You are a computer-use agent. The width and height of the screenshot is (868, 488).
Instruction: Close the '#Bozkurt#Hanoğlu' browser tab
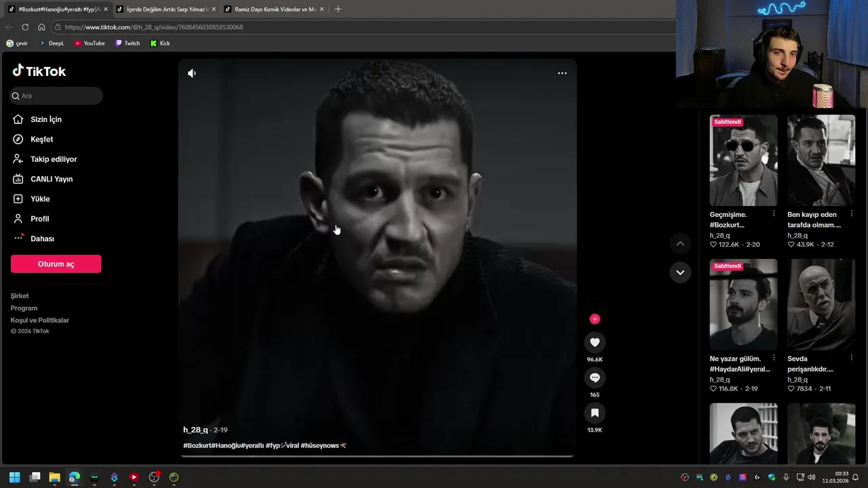click(106, 9)
